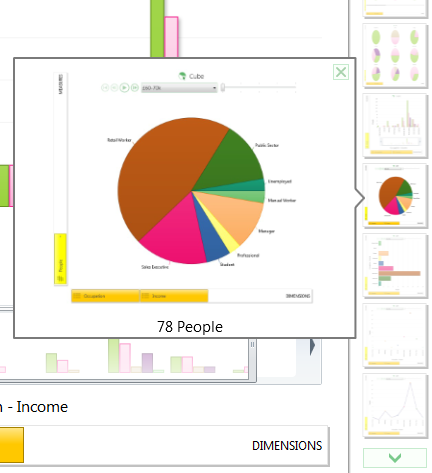Click the yellow People measure chip
Screen dimensions: 432x473
tap(60, 259)
